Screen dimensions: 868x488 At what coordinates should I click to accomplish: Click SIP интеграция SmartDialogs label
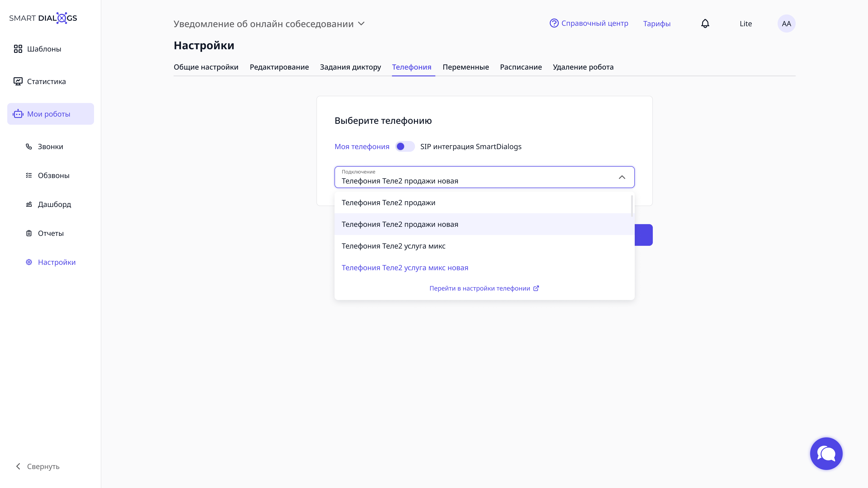(471, 146)
